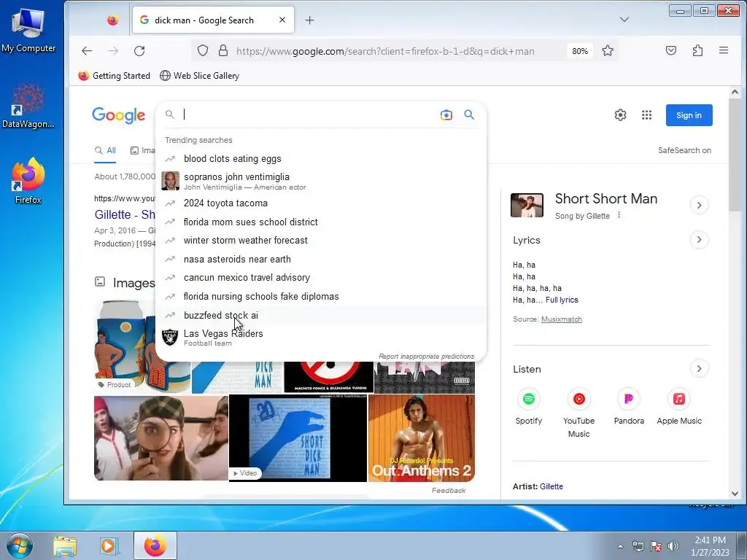The width and height of the screenshot is (747, 560).
Task: Choose suggestion florida mom sues school district
Action: (321, 222)
